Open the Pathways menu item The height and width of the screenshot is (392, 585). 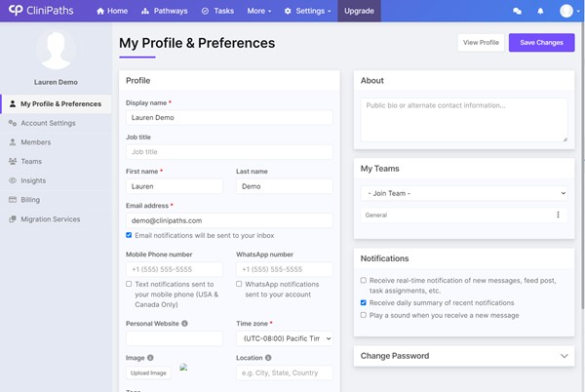click(x=165, y=11)
